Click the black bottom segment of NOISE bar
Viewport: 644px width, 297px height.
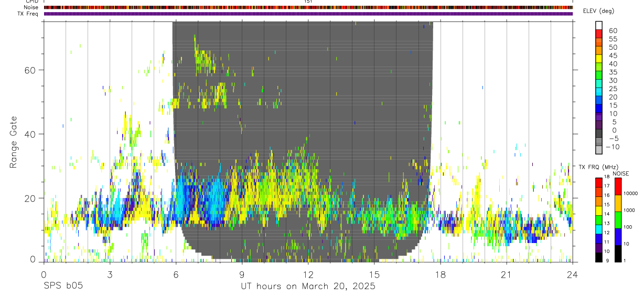tap(618, 254)
